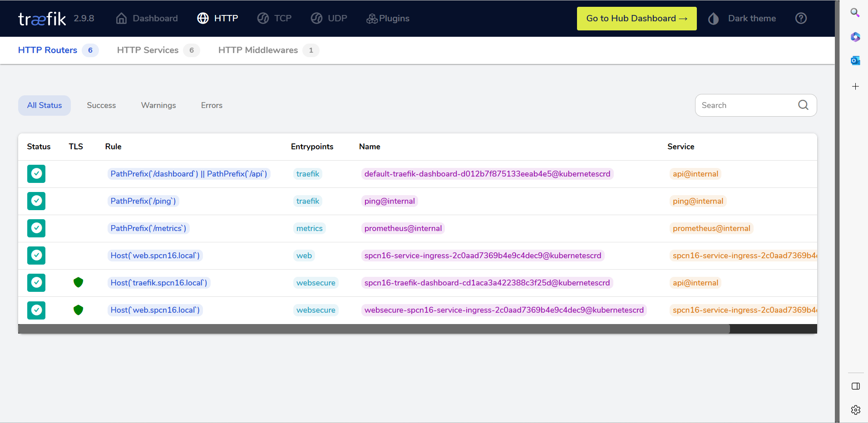Click status icon for ping@internal router

(36, 201)
